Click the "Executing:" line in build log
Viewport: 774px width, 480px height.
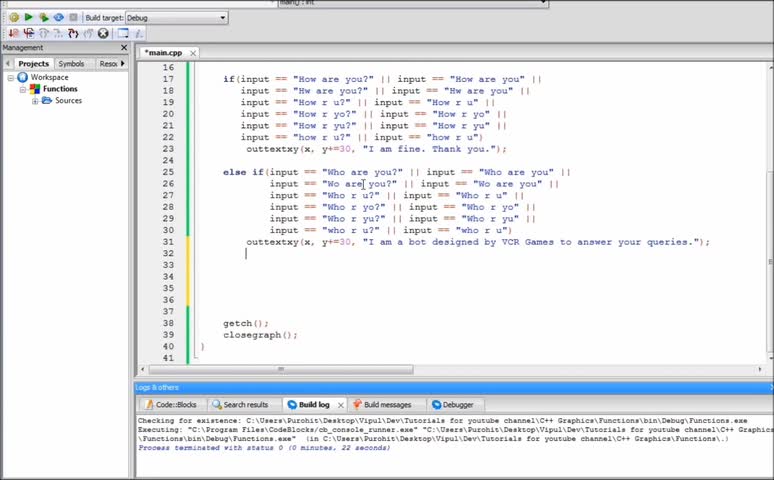pyautogui.click(x=455, y=430)
